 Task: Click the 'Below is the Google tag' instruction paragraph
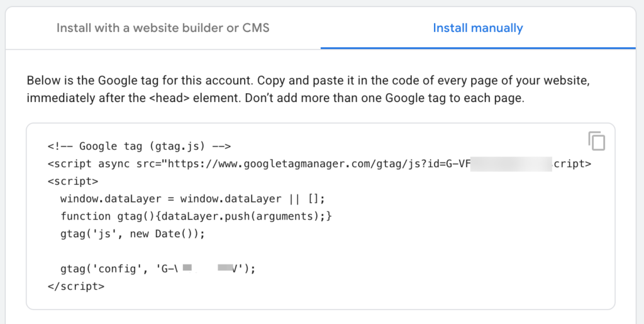pyautogui.click(x=308, y=89)
